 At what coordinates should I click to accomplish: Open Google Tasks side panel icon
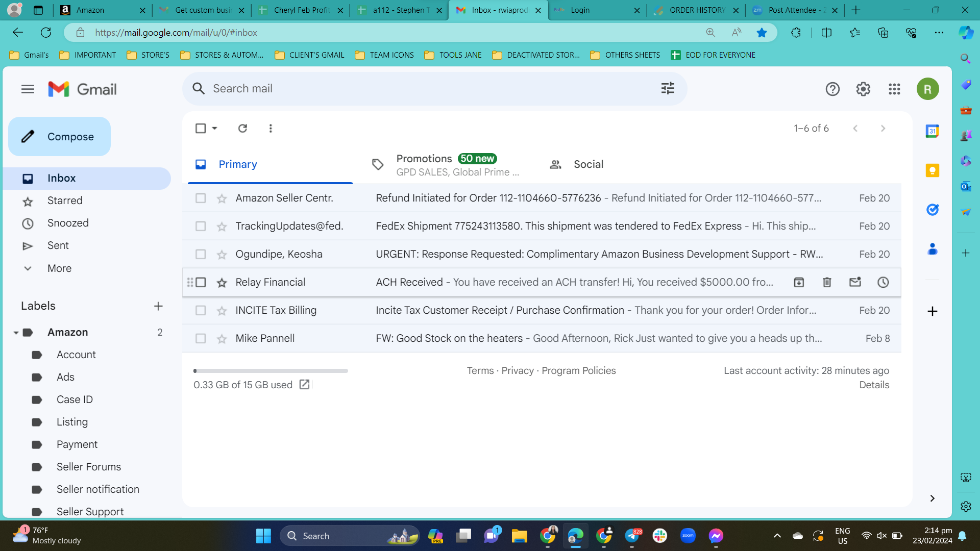(x=932, y=210)
